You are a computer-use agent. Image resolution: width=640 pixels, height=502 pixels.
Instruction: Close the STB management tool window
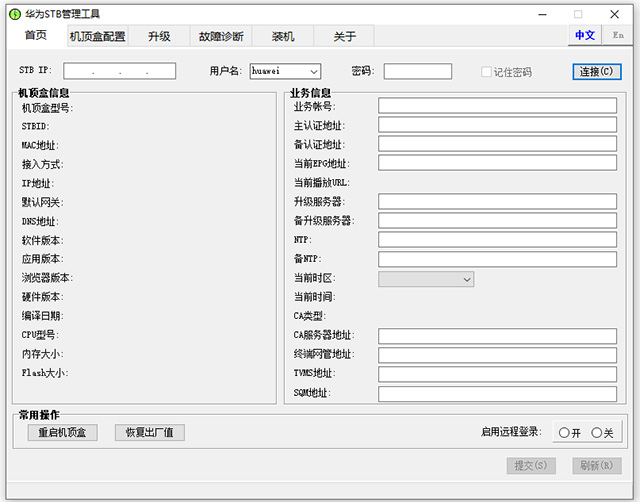point(614,15)
